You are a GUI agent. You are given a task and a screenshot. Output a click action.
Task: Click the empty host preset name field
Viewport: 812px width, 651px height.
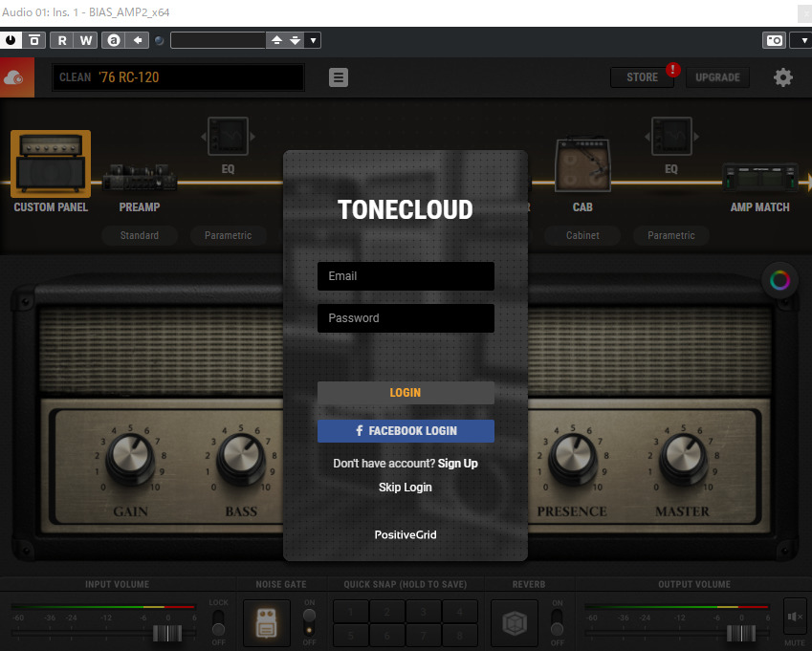pos(218,40)
